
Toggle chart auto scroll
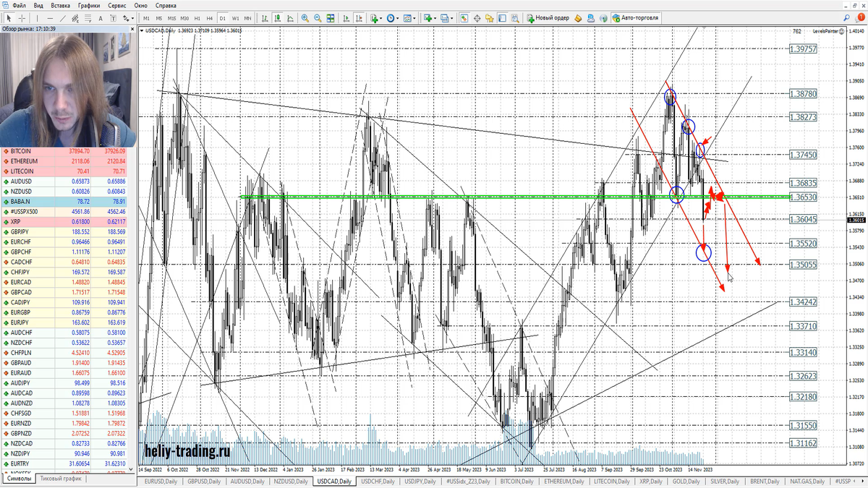pos(346,17)
